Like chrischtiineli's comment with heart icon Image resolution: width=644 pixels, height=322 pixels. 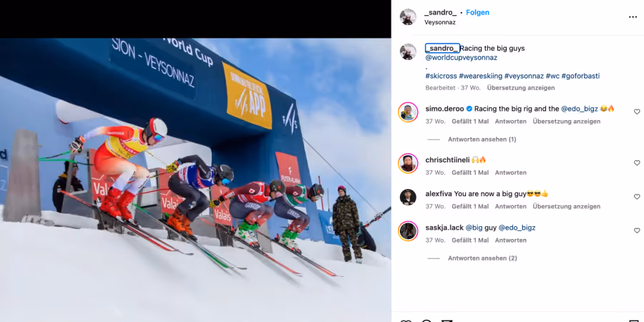click(x=637, y=163)
